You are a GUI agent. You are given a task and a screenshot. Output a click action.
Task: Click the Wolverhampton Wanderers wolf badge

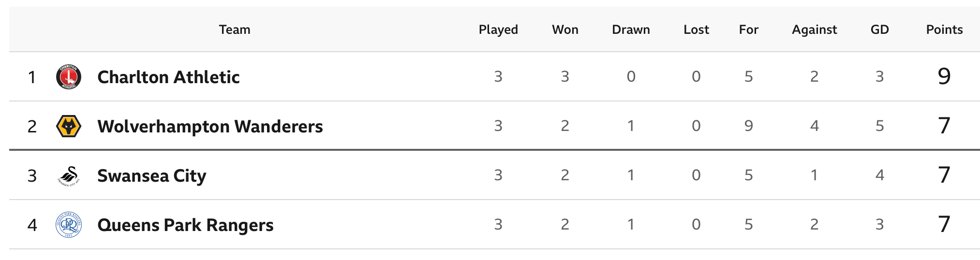(x=69, y=126)
